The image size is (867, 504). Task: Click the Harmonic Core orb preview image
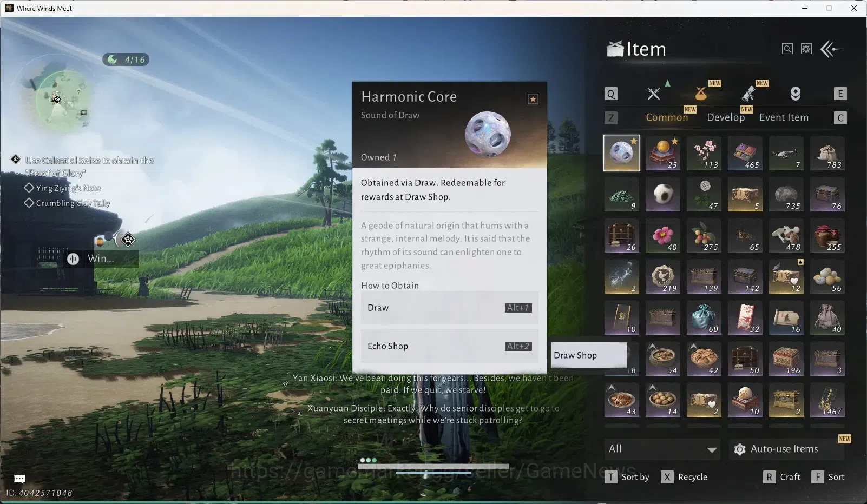pyautogui.click(x=488, y=134)
